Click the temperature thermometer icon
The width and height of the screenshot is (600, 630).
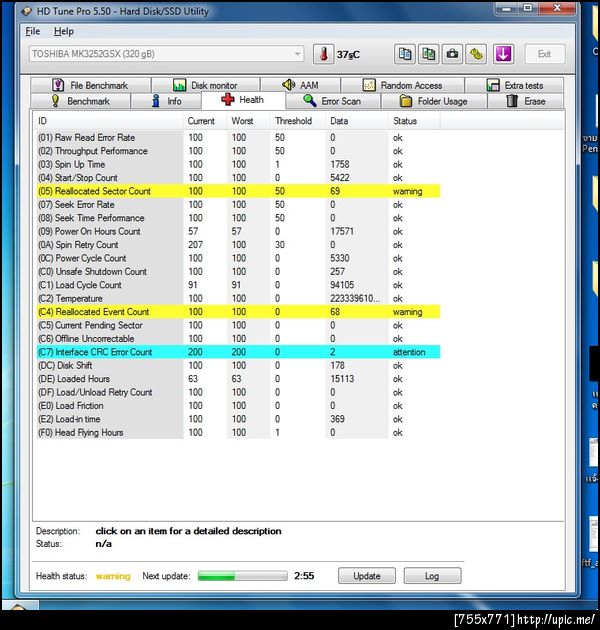[x=324, y=54]
